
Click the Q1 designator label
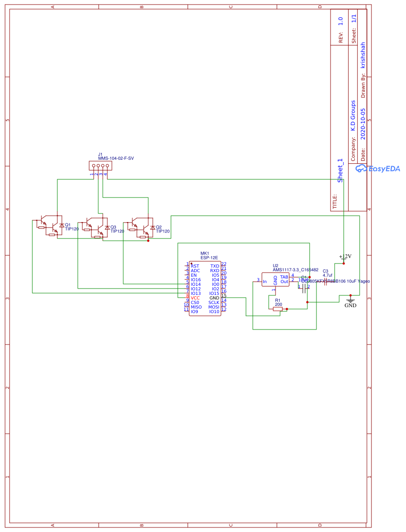pyautogui.click(x=68, y=225)
